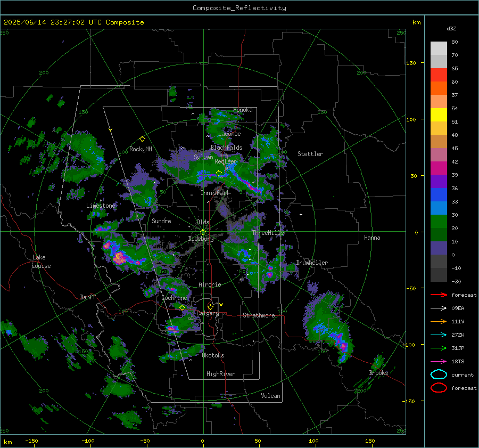Click the HighRiver label
Screen dimensions: 479x448
(221, 374)
